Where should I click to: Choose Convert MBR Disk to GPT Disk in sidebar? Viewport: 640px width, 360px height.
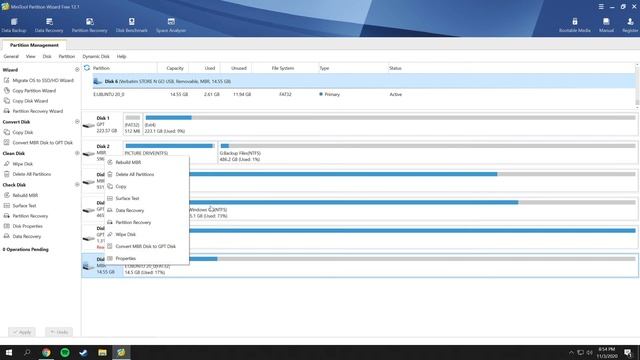38,142
